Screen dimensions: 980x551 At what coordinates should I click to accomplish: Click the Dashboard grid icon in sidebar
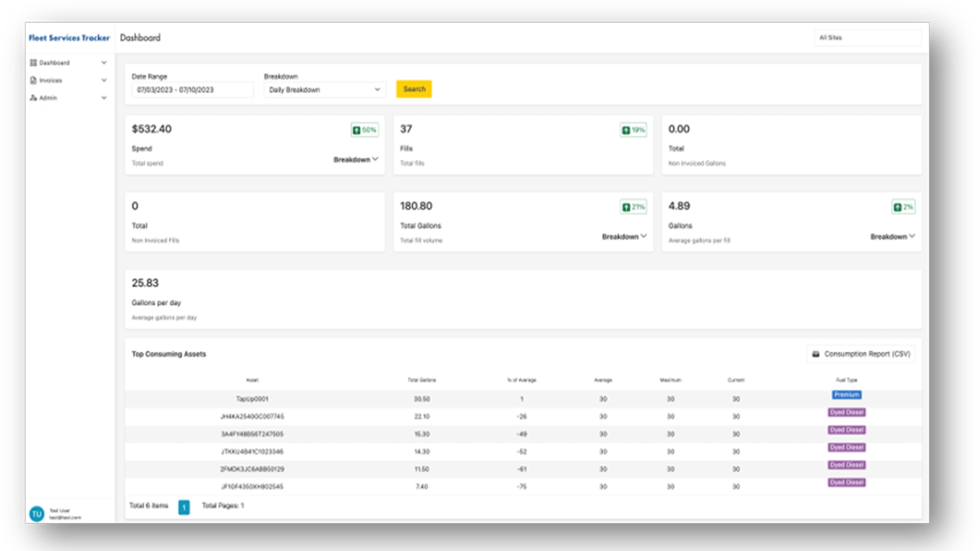pos(33,63)
